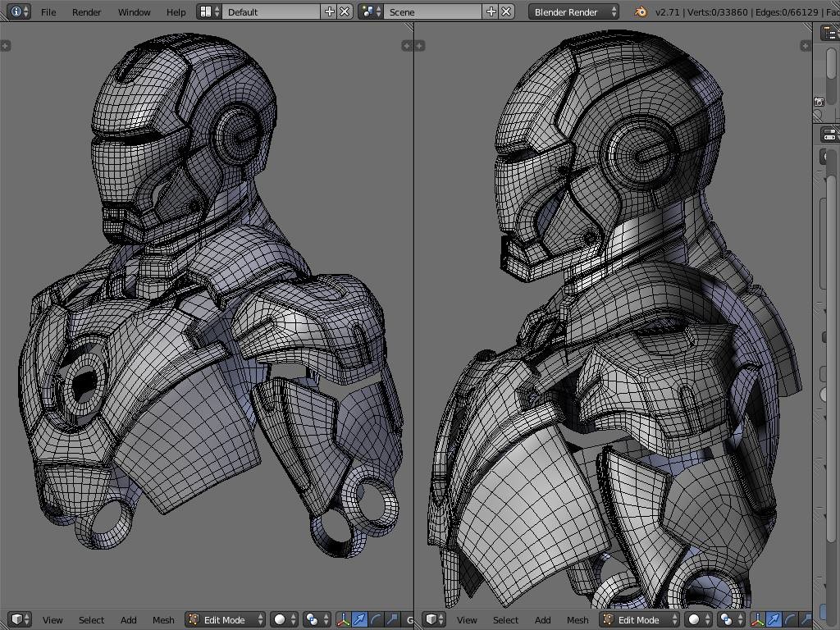Open right viewport editor type selector
Image resolution: width=840 pixels, height=630 pixels.
click(x=435, y=619)
